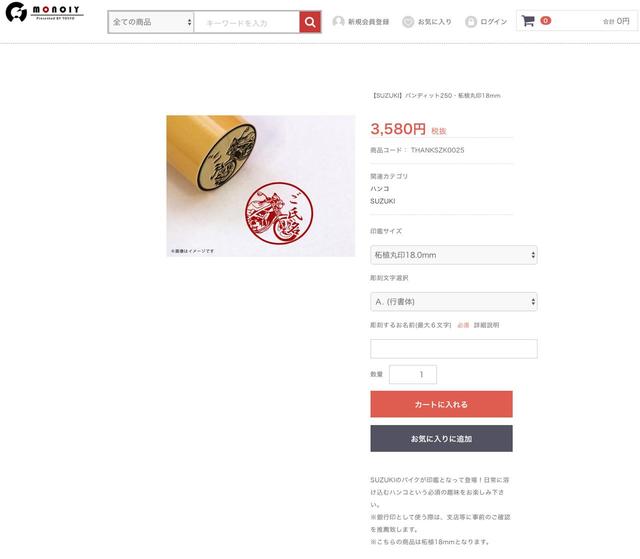Viewport: 640px width, 559px height.
Task: Click the red search magnifier button
Action: tap(310, 22)
